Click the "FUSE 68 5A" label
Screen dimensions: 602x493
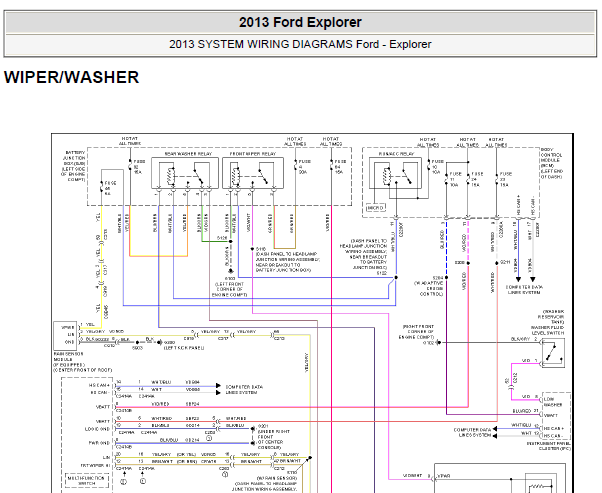(x=110, y=188)
